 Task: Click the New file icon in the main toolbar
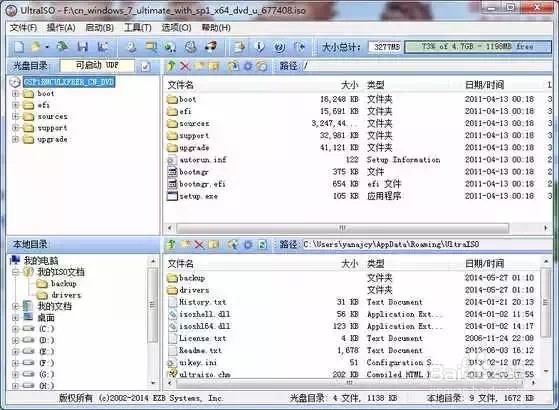[x=19, y=47]
